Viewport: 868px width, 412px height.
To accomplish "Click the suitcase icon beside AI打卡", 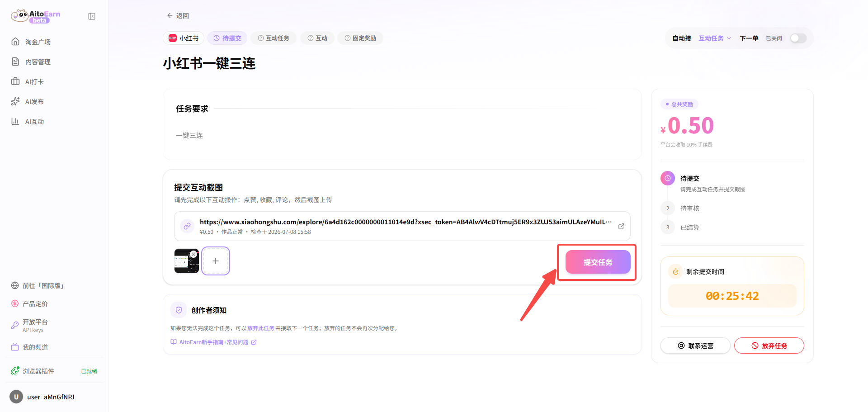I will 15,81.
